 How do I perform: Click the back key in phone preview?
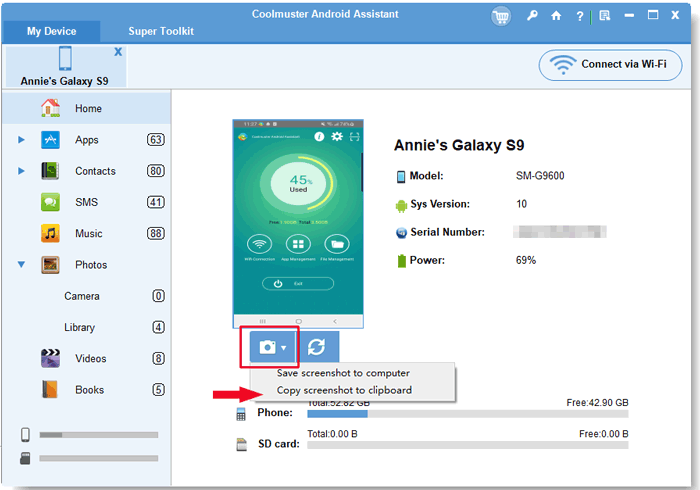(335, 321)
